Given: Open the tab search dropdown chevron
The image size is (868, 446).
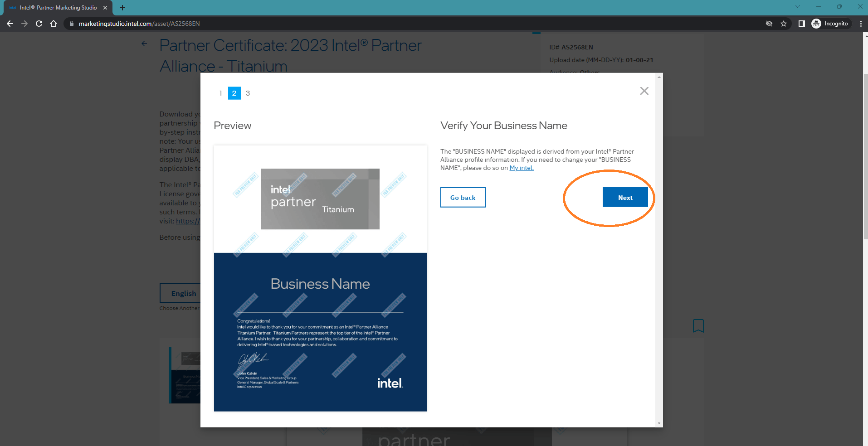Looking at the screenshot, I should coord(798,6).
